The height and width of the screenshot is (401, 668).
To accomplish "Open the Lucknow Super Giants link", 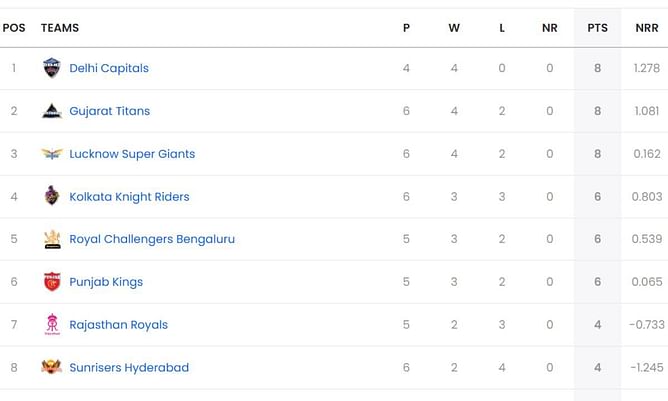I will 132,154.
